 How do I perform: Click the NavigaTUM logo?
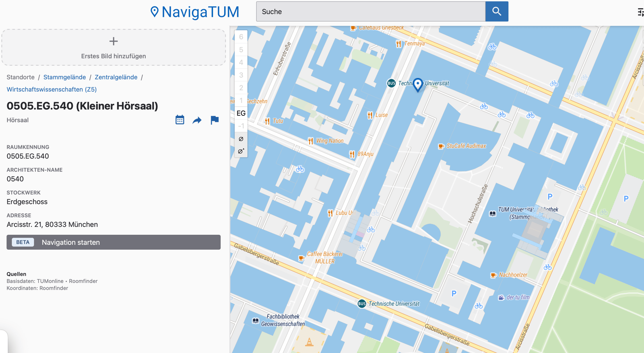[x=195, y=12]
